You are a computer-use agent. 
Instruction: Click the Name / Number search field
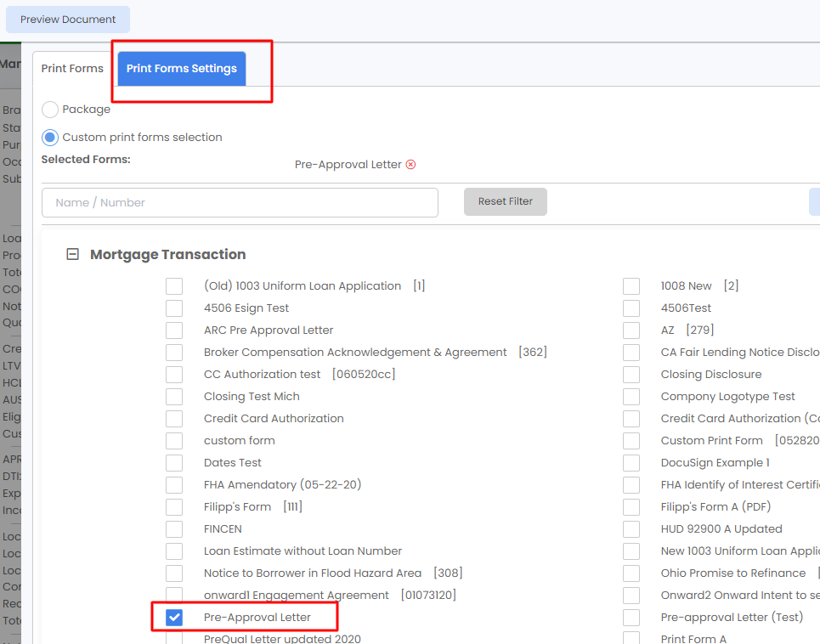click(x=240, y=202)
